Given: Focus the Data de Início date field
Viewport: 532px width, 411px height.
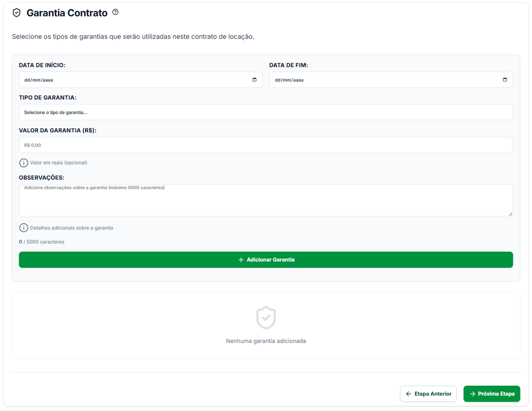Looking at the screenshot, I should (140, 79).
